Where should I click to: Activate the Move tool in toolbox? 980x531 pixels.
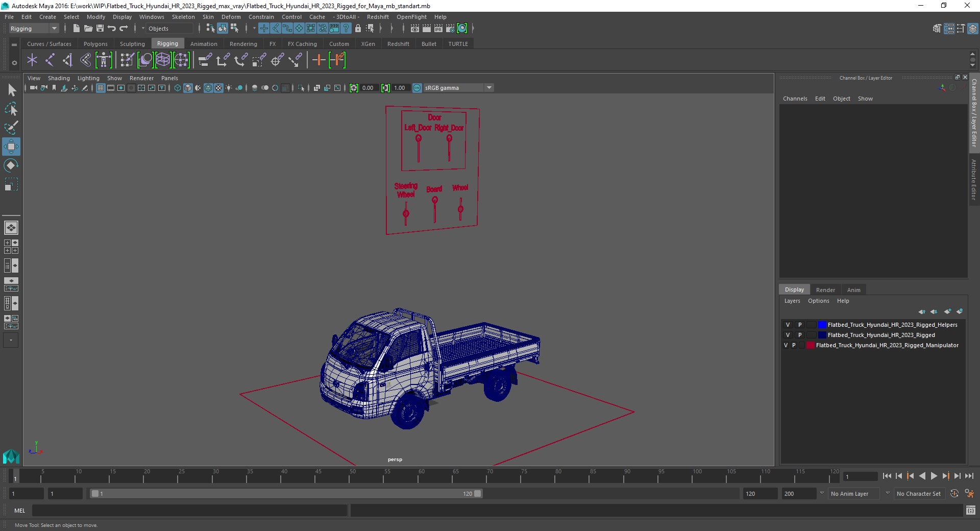coord(11,147)
